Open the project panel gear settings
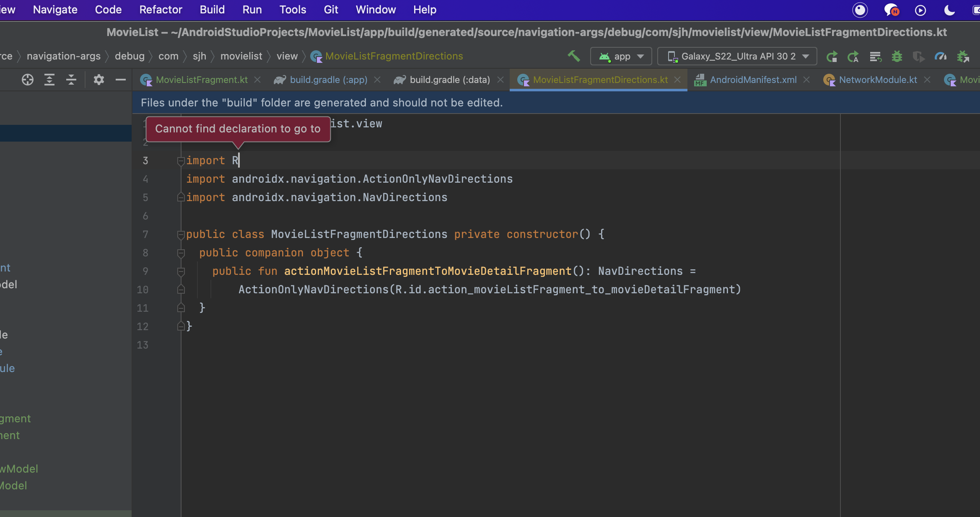This screenshot has width=980, height=517. [99, 80]
